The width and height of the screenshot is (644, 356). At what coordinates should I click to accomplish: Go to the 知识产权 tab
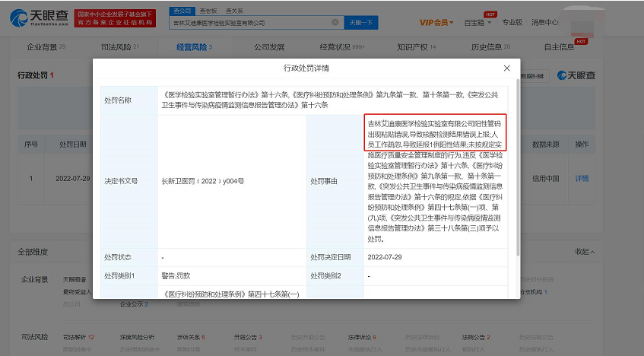(x=414, y=47)
